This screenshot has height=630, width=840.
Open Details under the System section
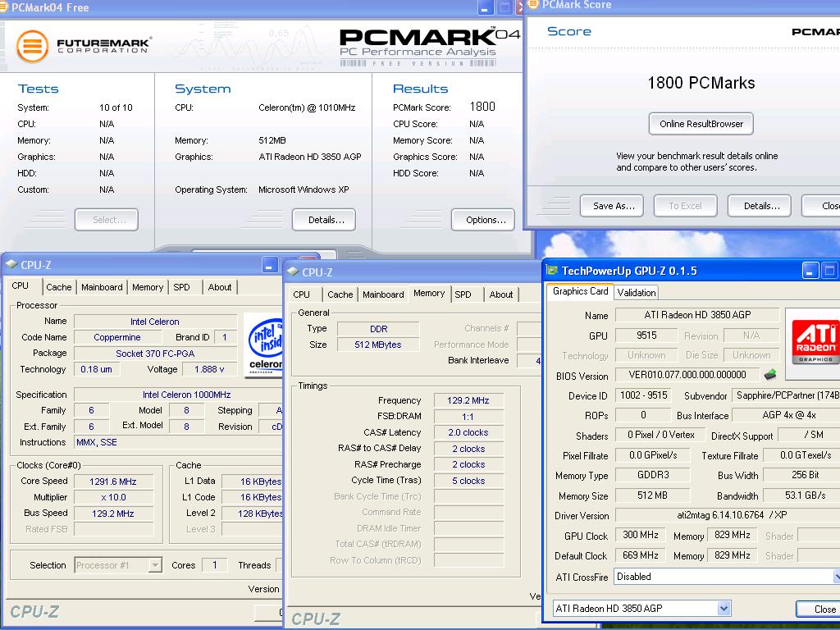324,220
